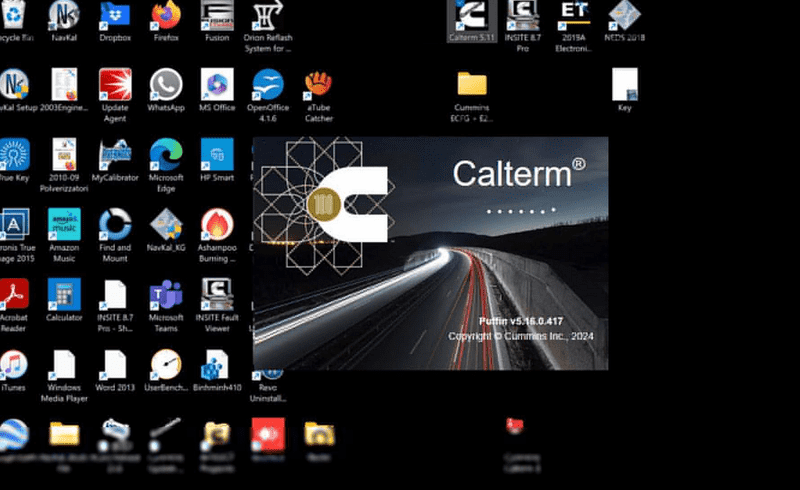Open the NEDS 2018 shortcut

click(x=625, y=20)
